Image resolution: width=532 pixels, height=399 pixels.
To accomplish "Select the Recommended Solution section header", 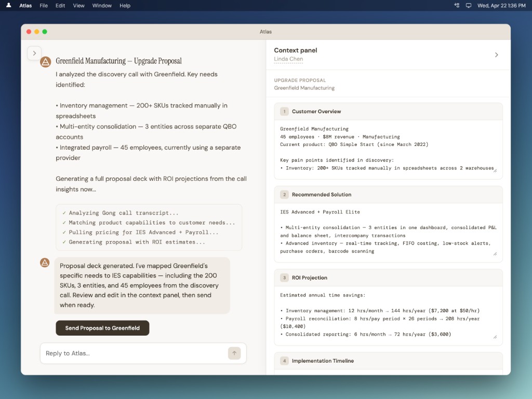I will (x=388, y=195).
